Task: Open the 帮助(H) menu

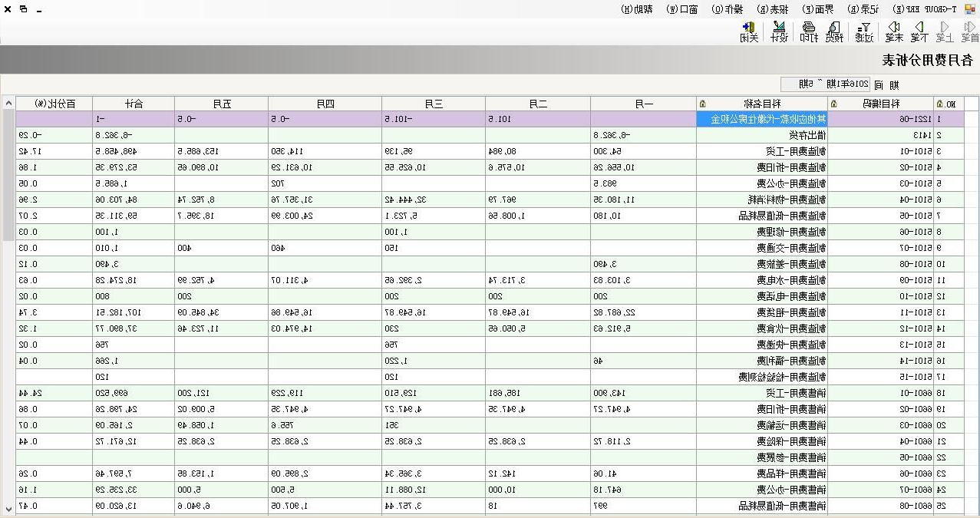Action: [x=637, y=9]
